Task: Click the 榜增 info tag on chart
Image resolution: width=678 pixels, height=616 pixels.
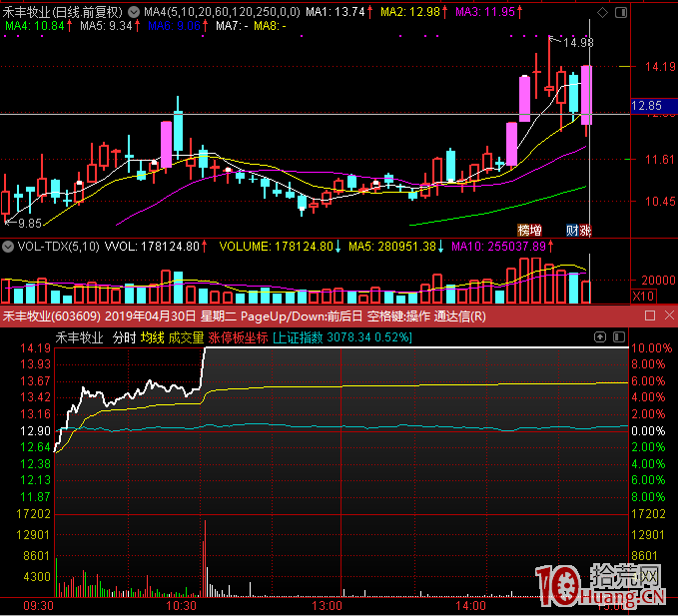Action: click(529, 230)
